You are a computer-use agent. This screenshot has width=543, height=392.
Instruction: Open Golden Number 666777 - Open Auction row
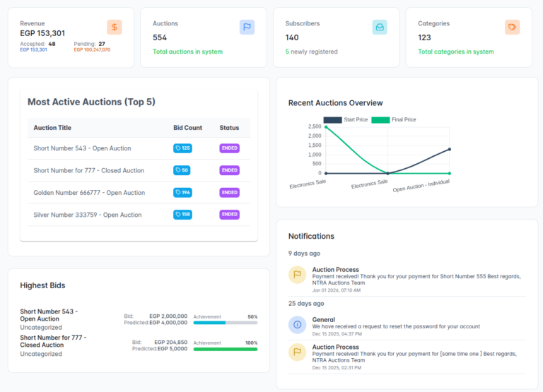[x=89, y=193]
